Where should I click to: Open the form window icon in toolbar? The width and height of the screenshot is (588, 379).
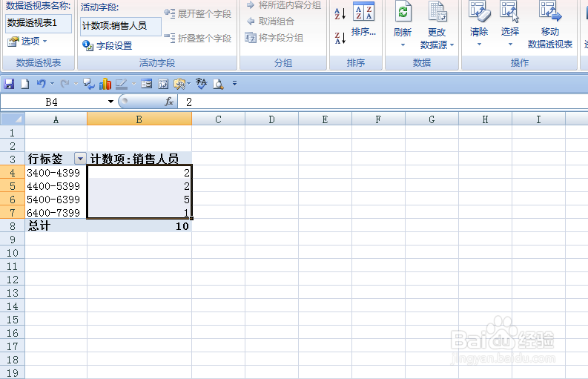pos(147,84)
